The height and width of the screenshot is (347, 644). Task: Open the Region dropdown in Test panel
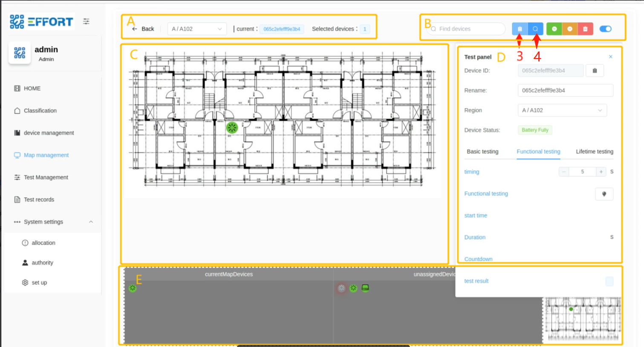pos(562,110)
